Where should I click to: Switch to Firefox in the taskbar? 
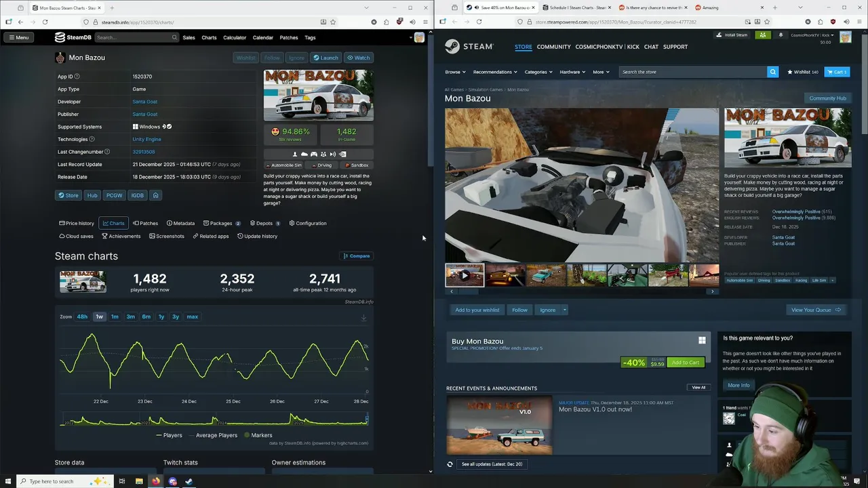(156, 481)
